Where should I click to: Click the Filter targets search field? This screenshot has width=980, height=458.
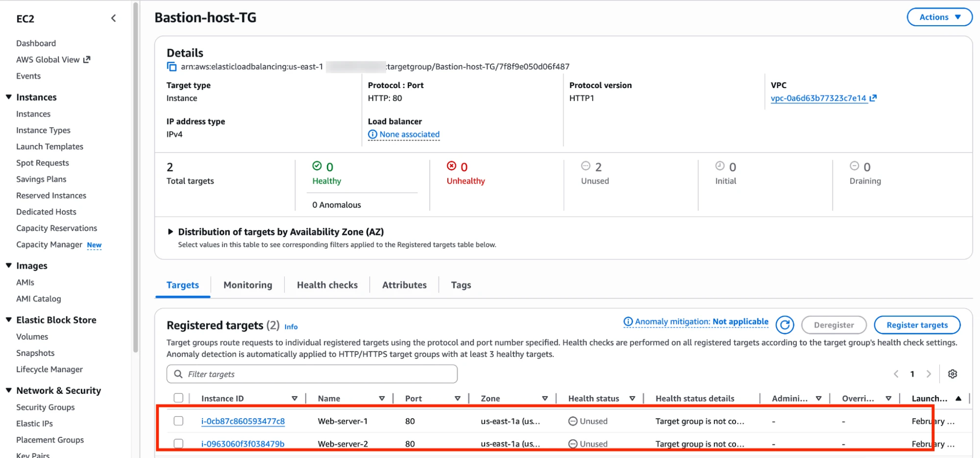pyautogui.click(x=312, y=374)
